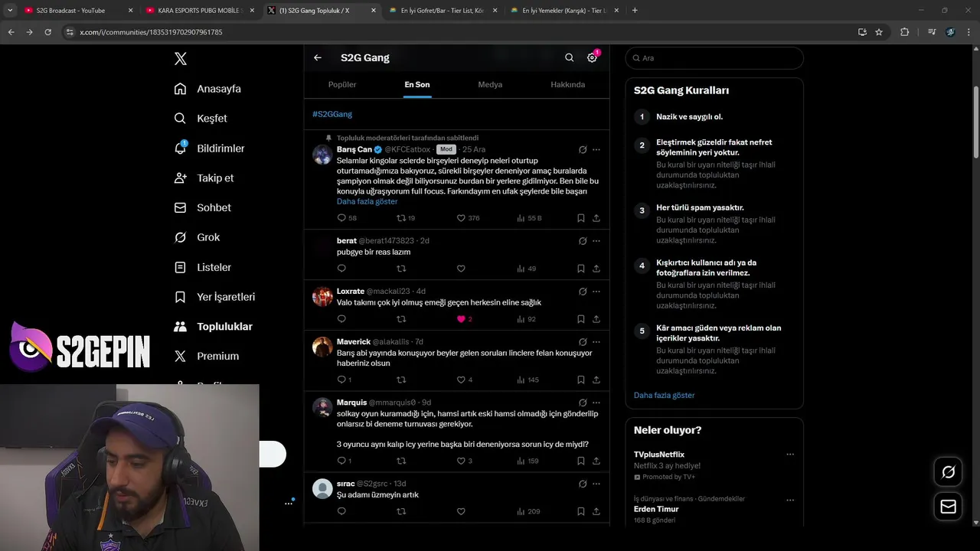This screenshot has height=551, width=980.
Task: Bookmark berat's post
Action: point(580,269)
